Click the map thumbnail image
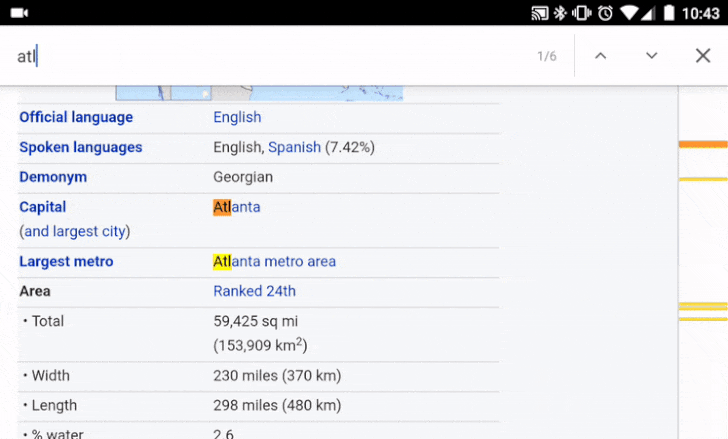 [x=259, y=93]
